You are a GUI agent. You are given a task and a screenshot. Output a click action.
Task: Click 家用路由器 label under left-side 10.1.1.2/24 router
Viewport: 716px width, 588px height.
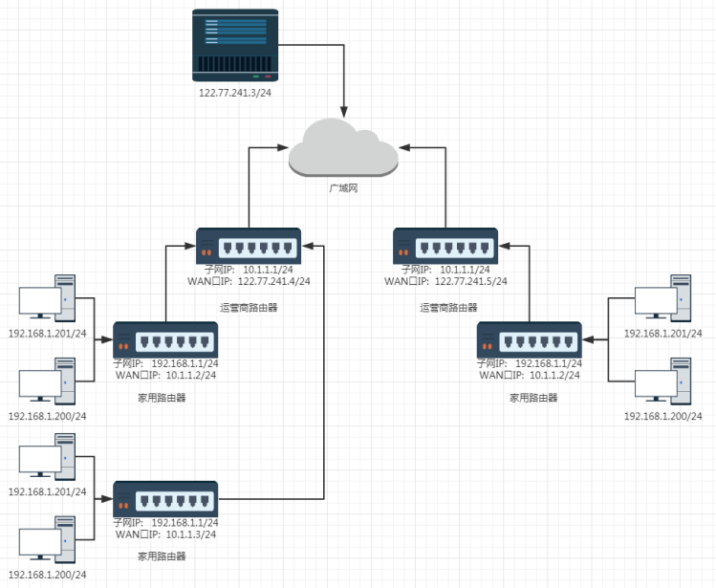162,398
